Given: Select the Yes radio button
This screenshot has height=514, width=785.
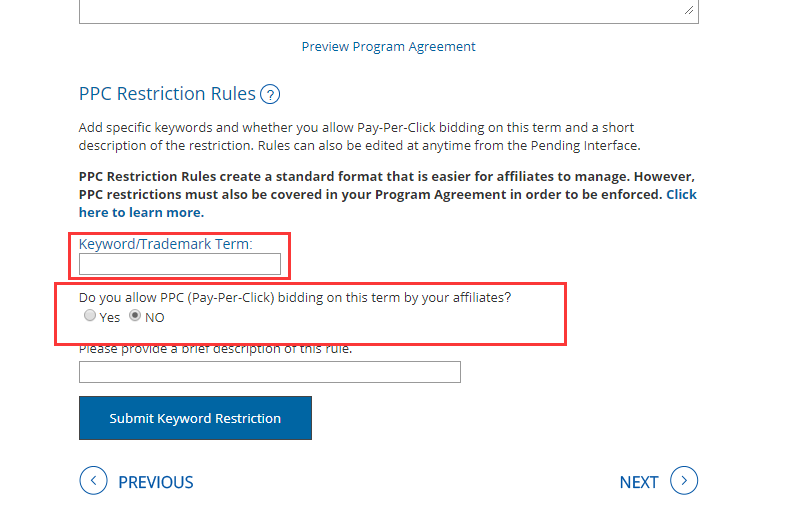Looking at the screenshot, I should pyautogui.click(x=90, y=316).
